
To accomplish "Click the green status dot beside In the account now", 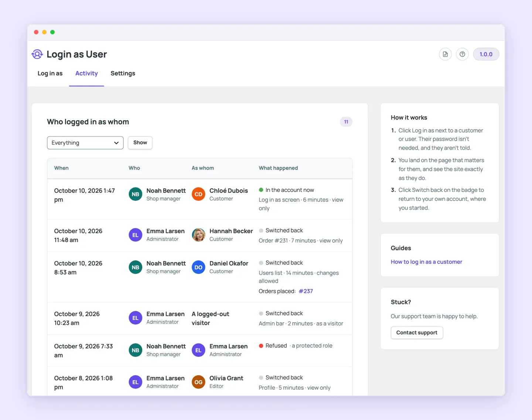I will coord(261,190).
